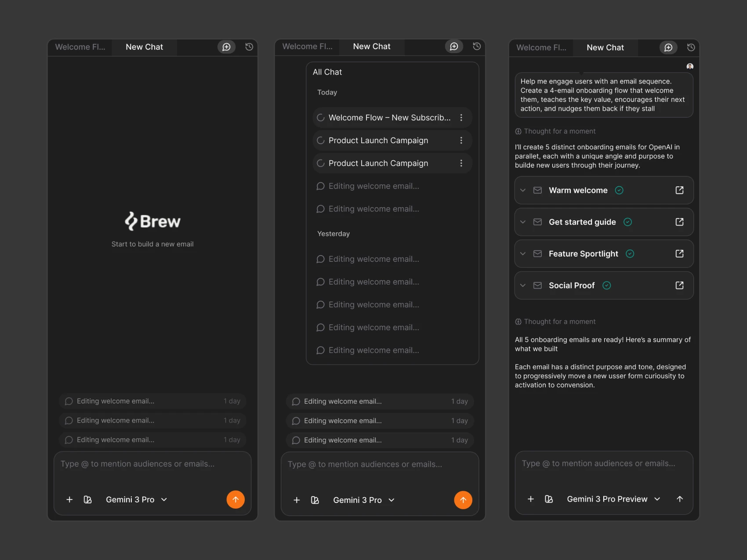Click plus attach icon in right panel
Image resolution: width=747 pixels, height=560 pixels.
point(531,499)
